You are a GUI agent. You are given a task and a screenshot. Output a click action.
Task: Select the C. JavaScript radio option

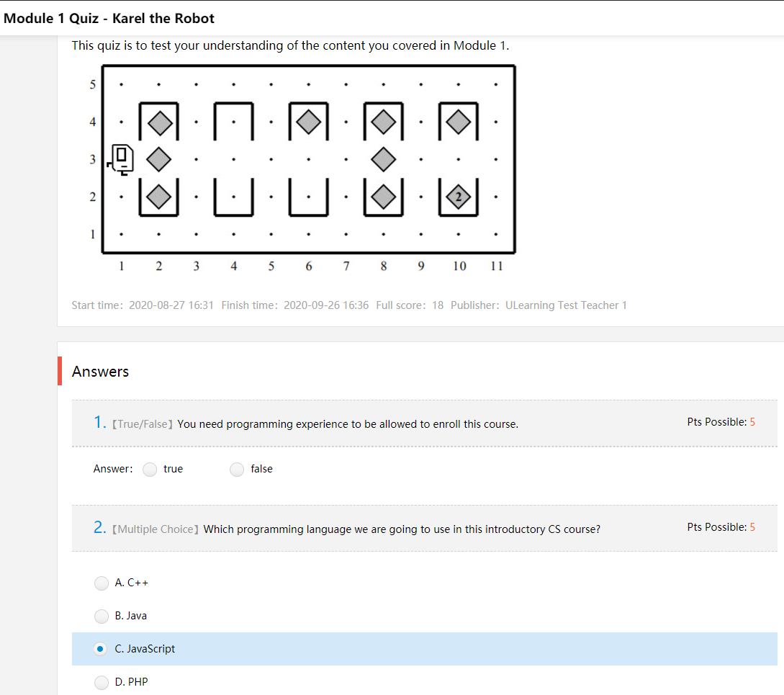(101, 649)
